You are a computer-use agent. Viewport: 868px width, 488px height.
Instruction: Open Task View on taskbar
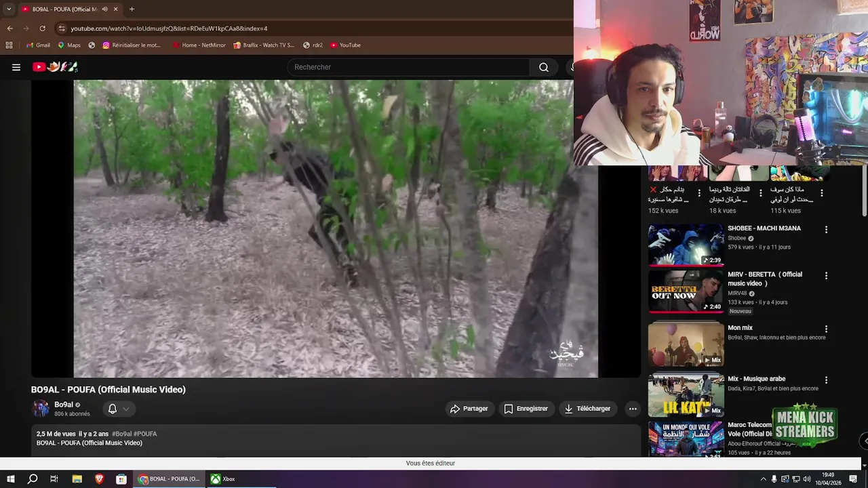tap(54, 479)
